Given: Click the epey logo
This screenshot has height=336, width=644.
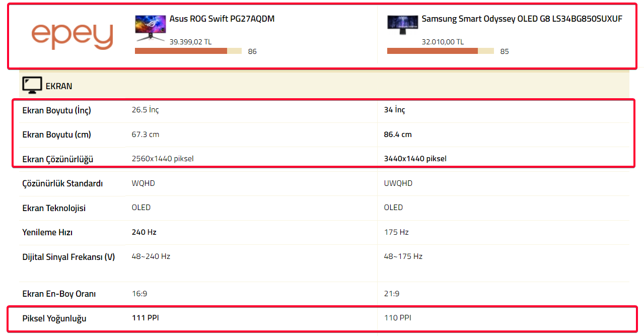Looking at the screenshot, I should 72,36.
